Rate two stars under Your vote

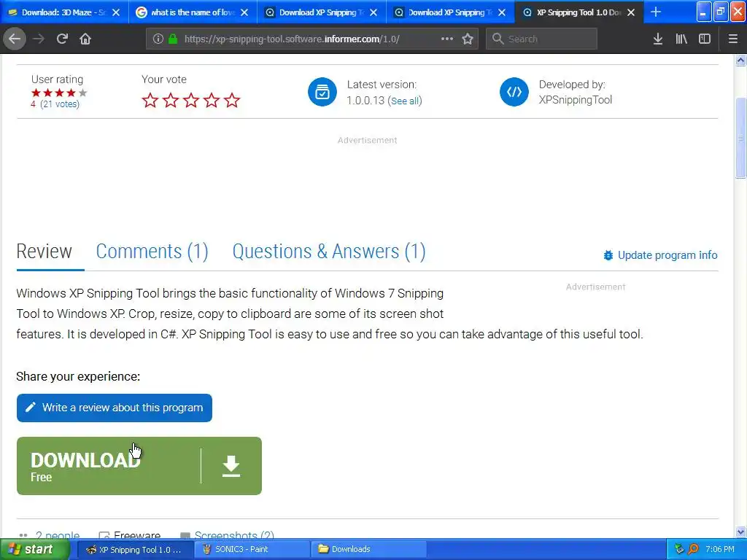click(171, 100)
